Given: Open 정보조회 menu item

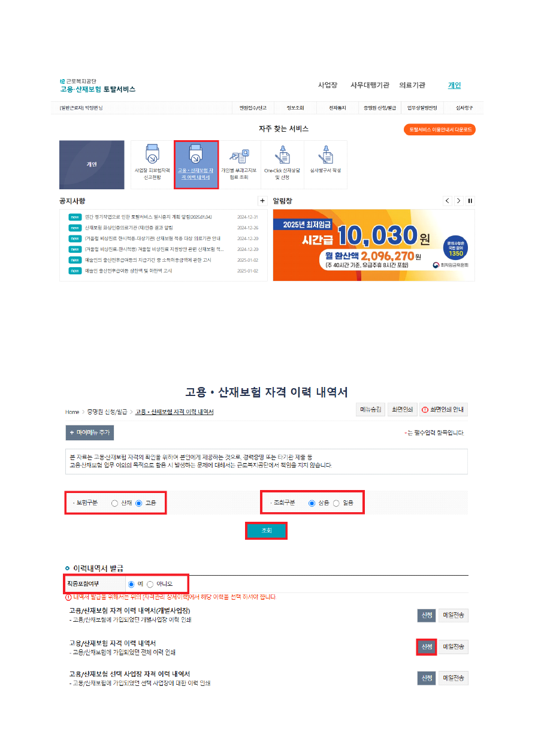Looking at the screenshot, I should (x=295, y=108).
